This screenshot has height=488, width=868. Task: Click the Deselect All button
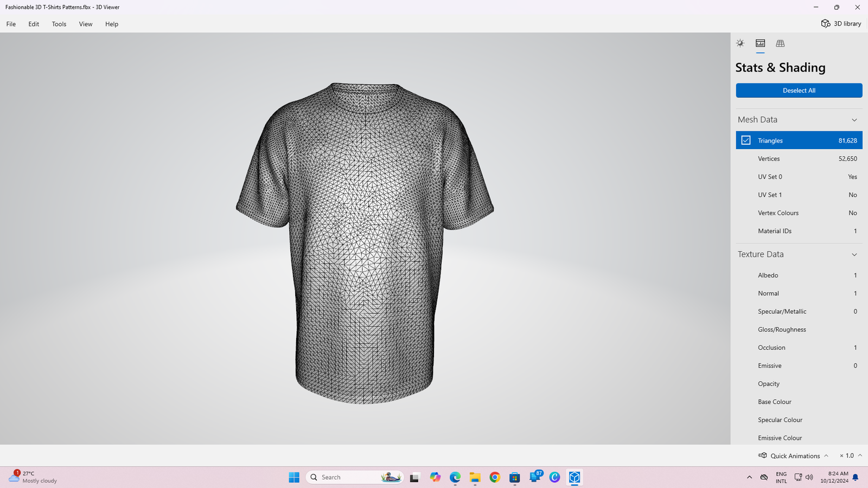click(799, 91)
